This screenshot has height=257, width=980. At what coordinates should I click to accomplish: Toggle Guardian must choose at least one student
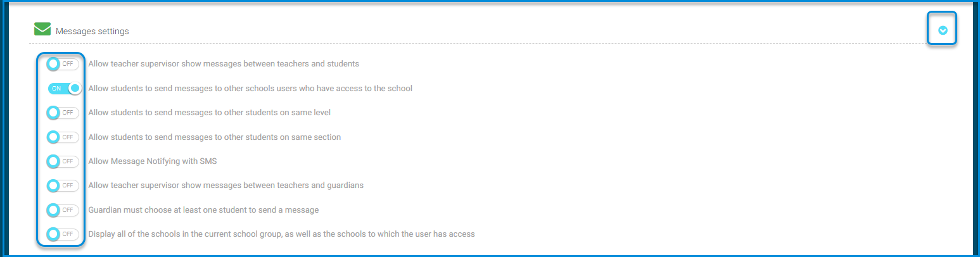(x=63, y=210)
